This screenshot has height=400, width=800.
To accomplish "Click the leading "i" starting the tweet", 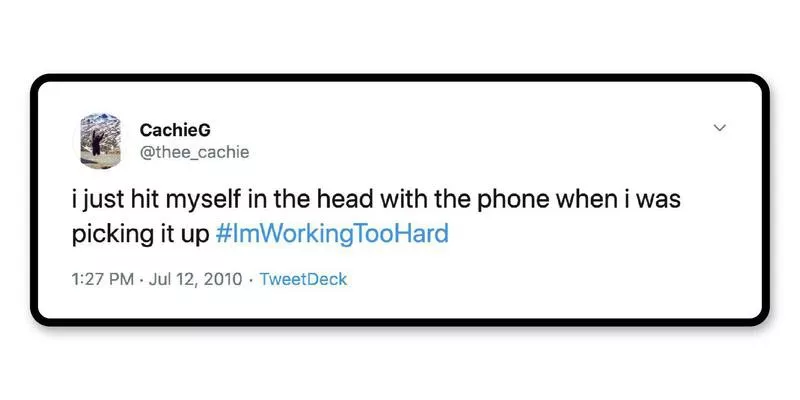I will (76, 199).
